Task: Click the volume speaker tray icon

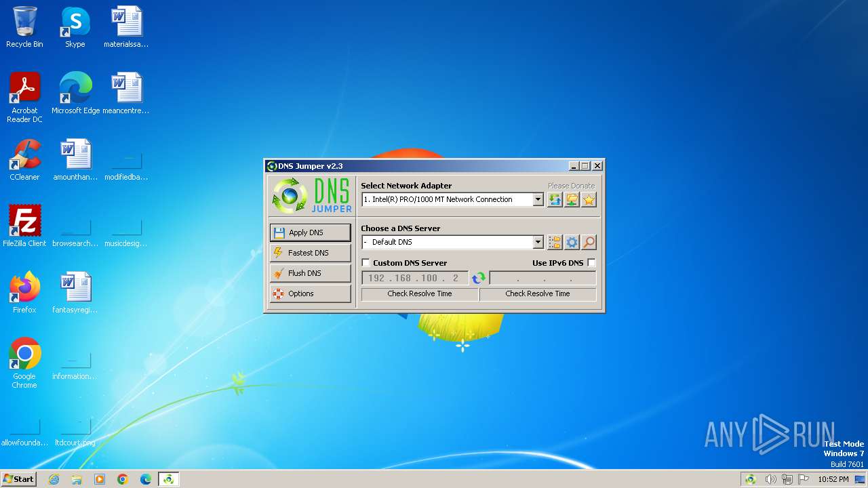Action: tap(771, 479)
